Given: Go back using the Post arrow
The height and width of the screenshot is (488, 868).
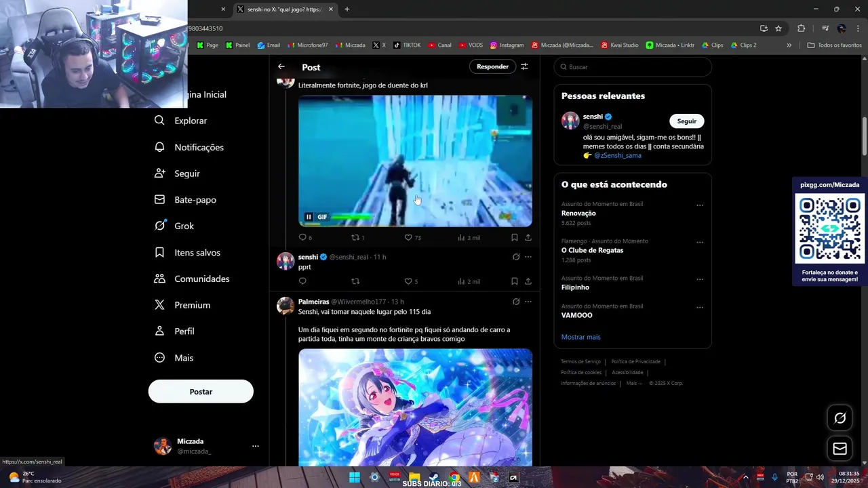Looking at the screenshot, I should (x=281, y=66).
